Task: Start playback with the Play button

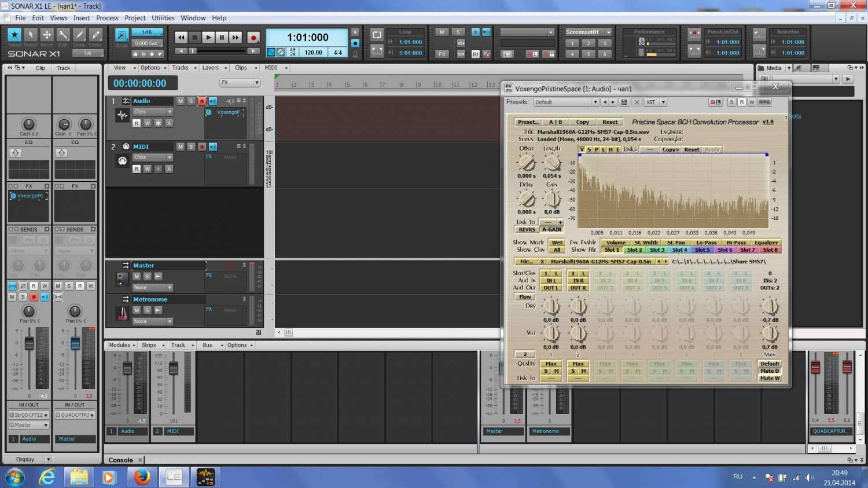Action: pos(208,38)
